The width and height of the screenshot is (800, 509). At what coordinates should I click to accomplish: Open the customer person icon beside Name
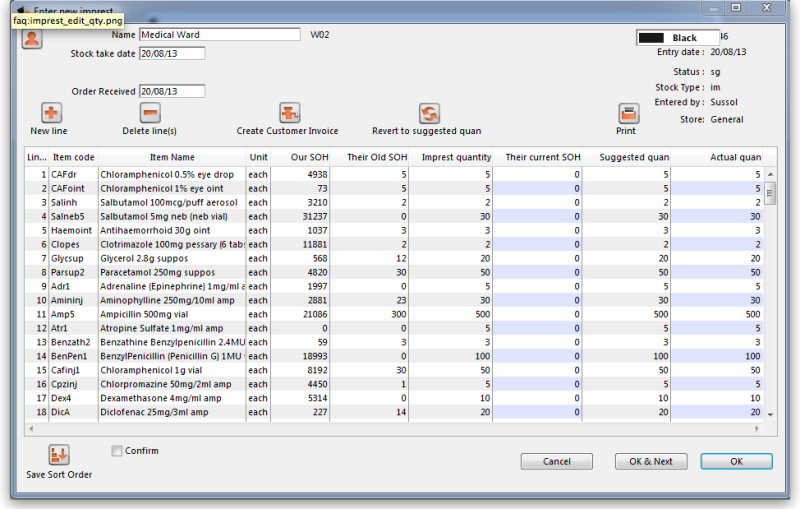tap(32, 39)
